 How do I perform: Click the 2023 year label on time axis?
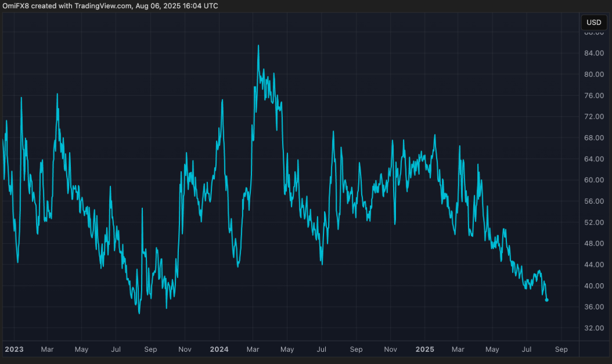tap(14, 349)
